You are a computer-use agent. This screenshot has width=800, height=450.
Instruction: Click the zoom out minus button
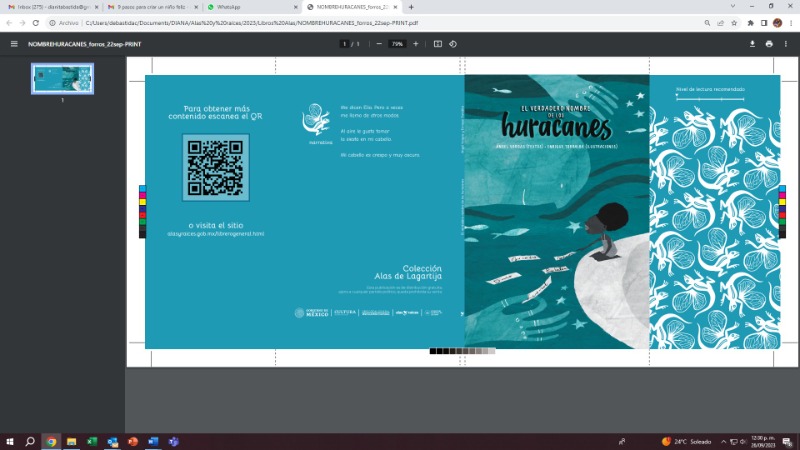379,44
